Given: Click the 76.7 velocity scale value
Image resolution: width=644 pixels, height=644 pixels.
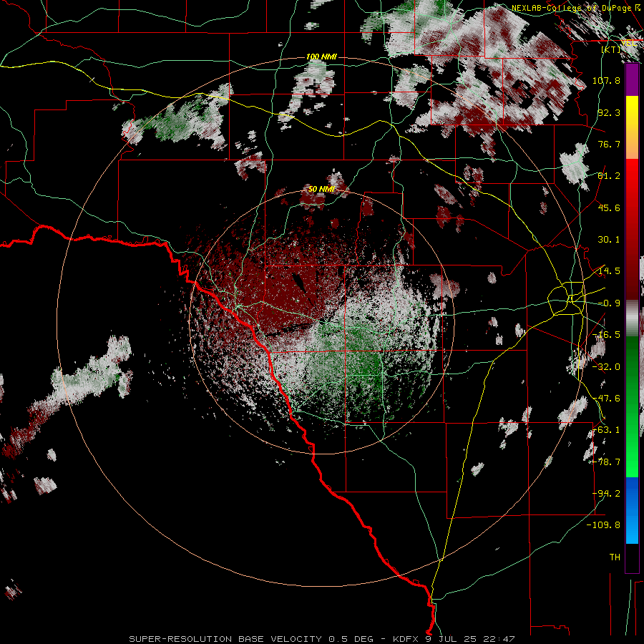Looking at the screenshot, I should 609,144.
